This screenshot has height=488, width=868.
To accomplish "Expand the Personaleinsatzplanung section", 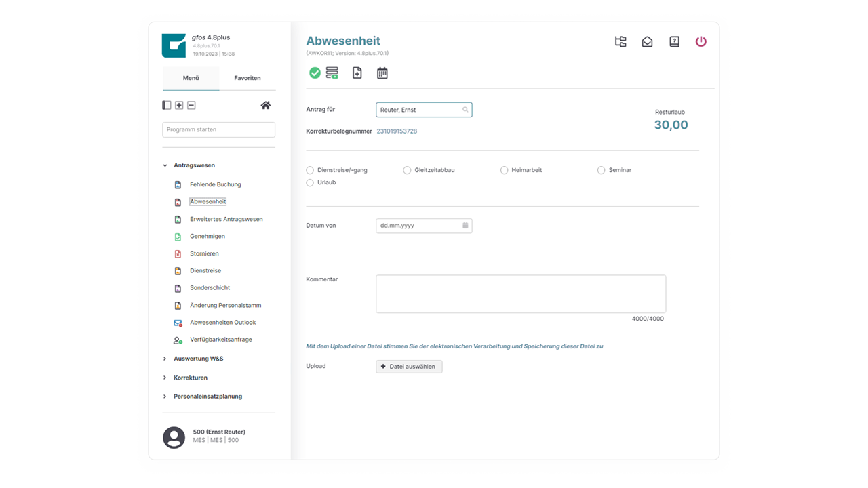I will coord(165,396).
